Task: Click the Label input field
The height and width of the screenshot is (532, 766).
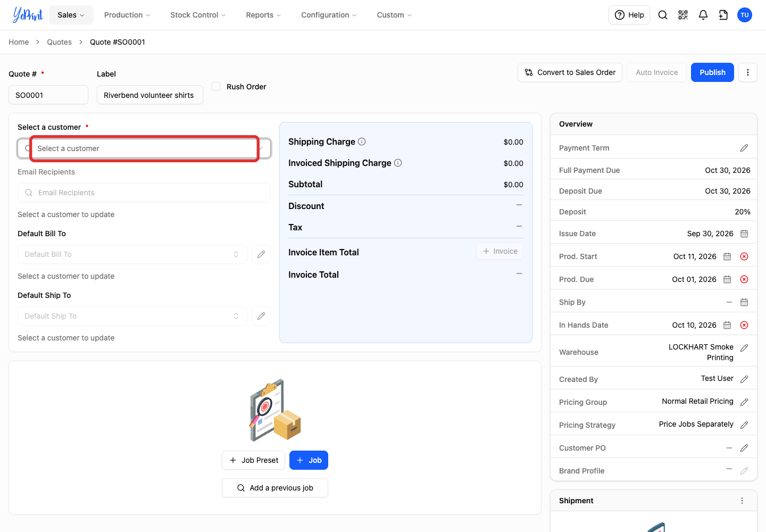Action: [149, 95]
